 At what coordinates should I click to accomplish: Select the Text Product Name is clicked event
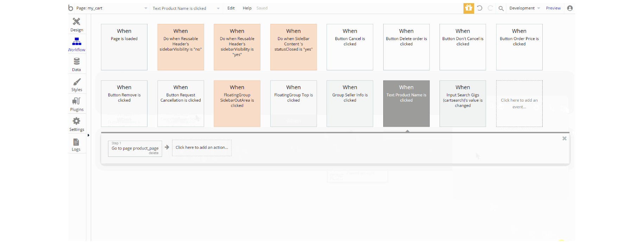406,103
